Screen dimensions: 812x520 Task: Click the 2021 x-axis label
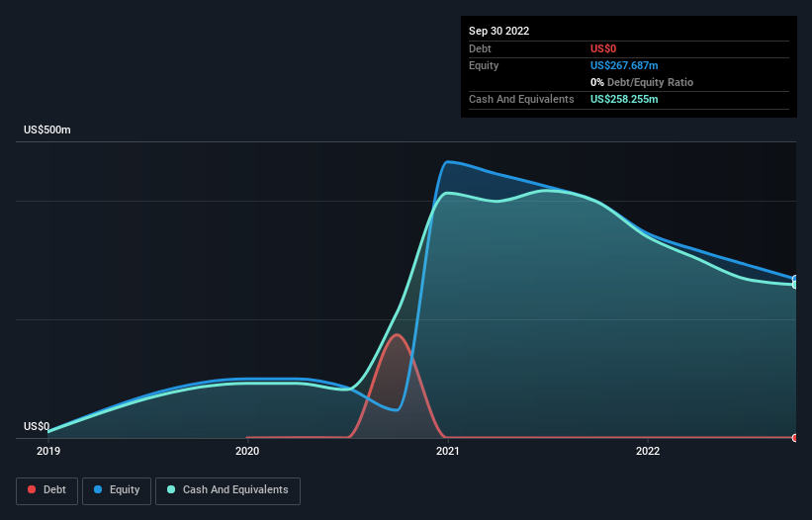click(x=447, y=451)
